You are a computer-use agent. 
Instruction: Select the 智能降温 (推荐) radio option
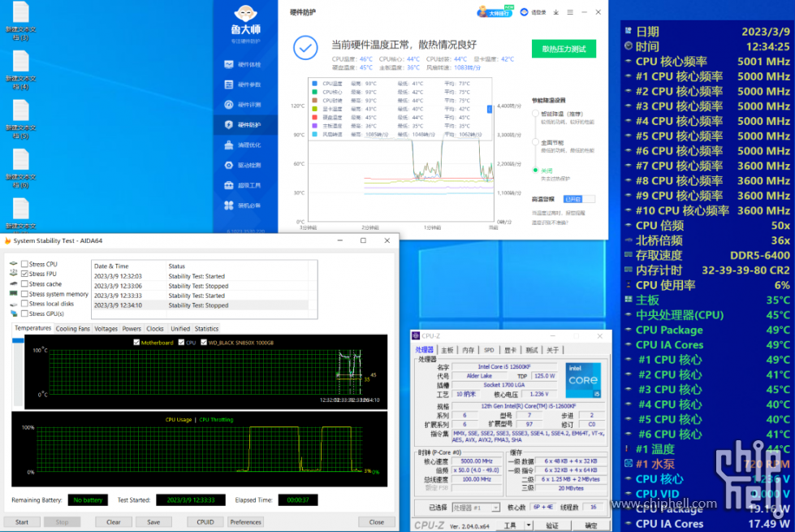[535, 114]
